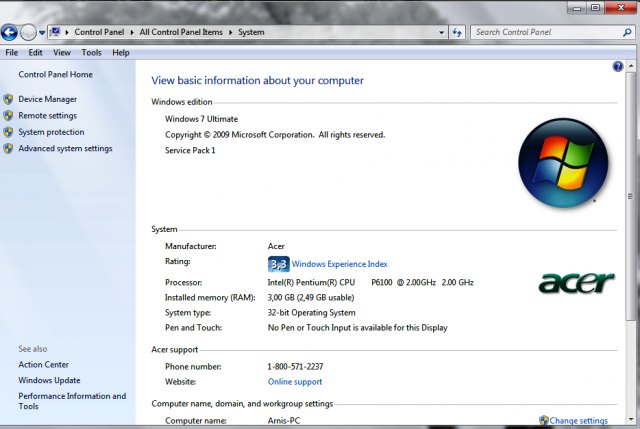Click the shield icon beside Device Manager
The image size is (640, 429).
(x=8, y=100)
